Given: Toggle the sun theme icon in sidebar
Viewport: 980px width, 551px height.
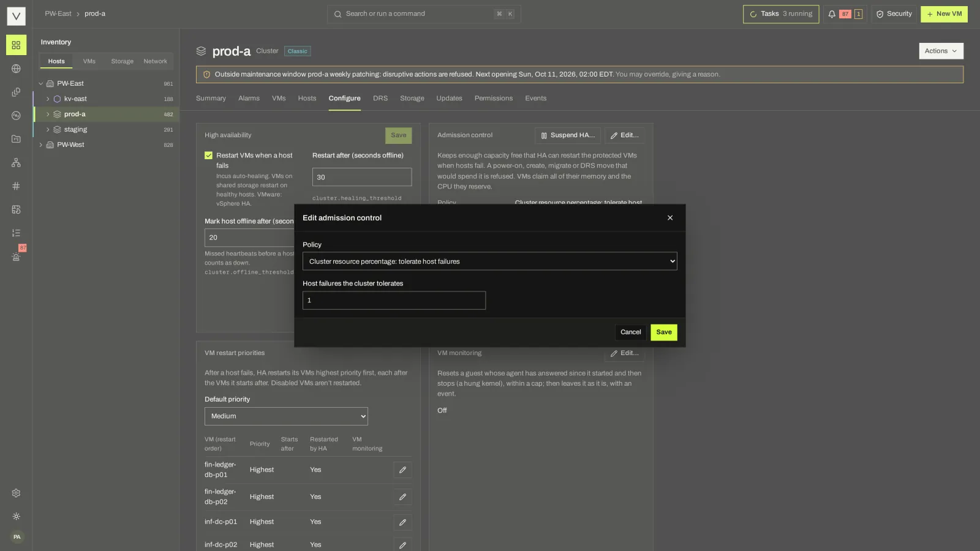Looking at the screenshot, I should pos(16,516).
